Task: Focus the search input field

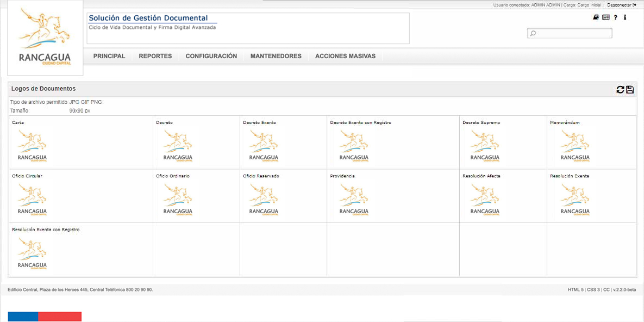Action: tap(570, 33)
